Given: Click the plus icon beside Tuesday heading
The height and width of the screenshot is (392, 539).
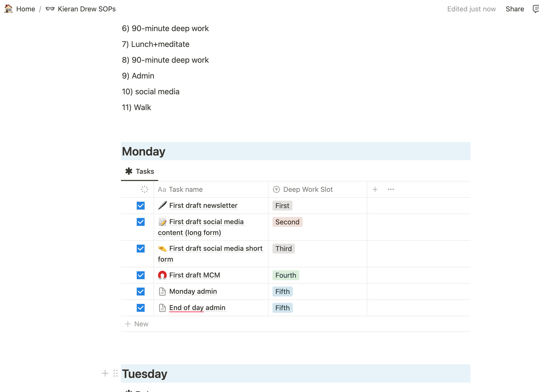Looking at the screenshot, I should pyautogui.click(x=105, y=373).
